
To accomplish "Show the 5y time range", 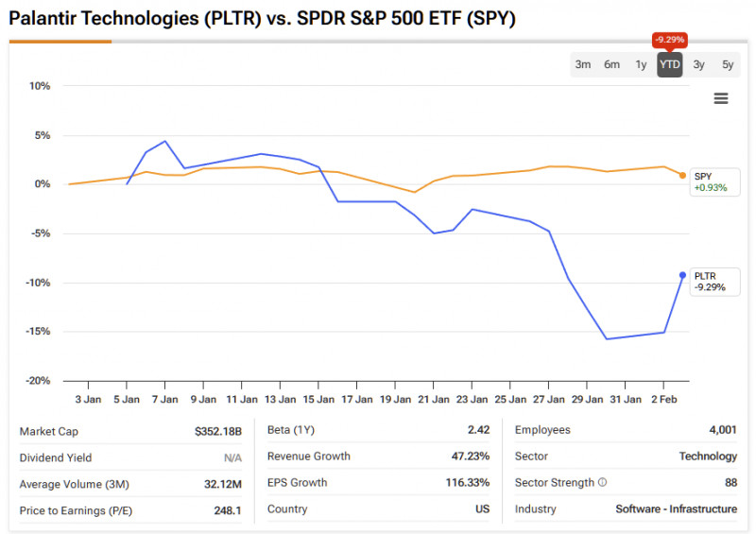I will coord(728,64).
